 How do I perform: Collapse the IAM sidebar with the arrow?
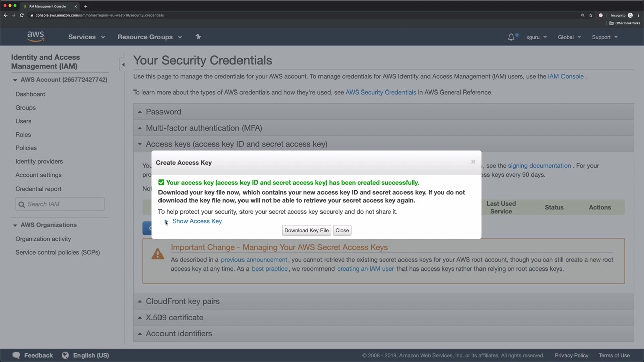pyautogui.click(x=123, y=64)
